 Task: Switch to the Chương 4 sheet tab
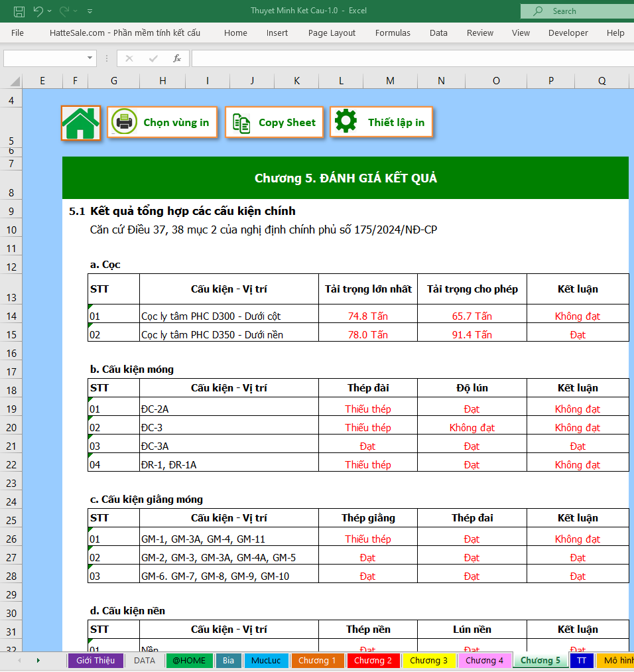point(485,661)
